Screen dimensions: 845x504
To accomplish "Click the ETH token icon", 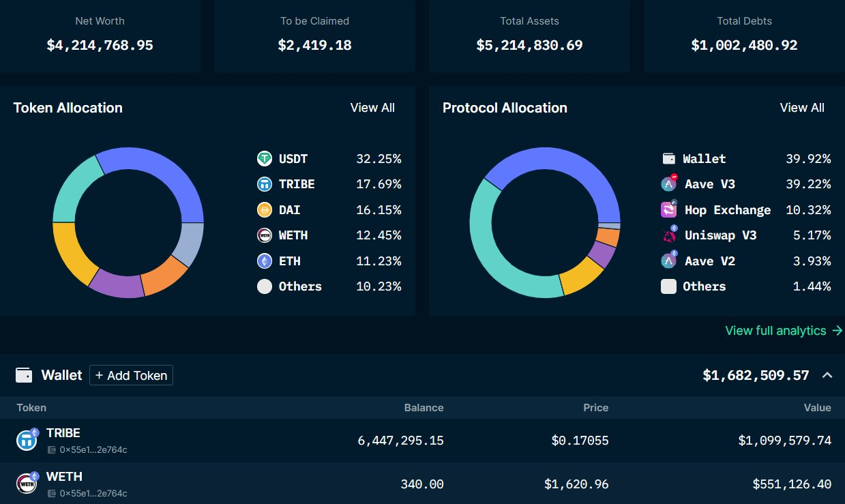I will coord(265,261).
